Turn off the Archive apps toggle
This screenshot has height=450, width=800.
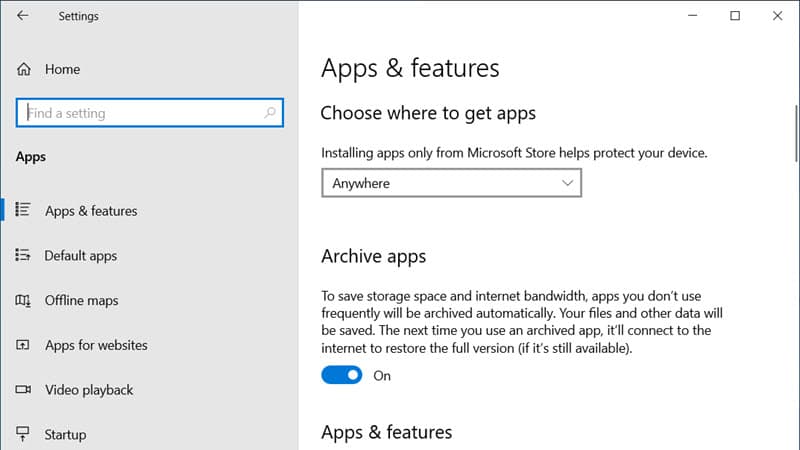click(x=341, y=376)
